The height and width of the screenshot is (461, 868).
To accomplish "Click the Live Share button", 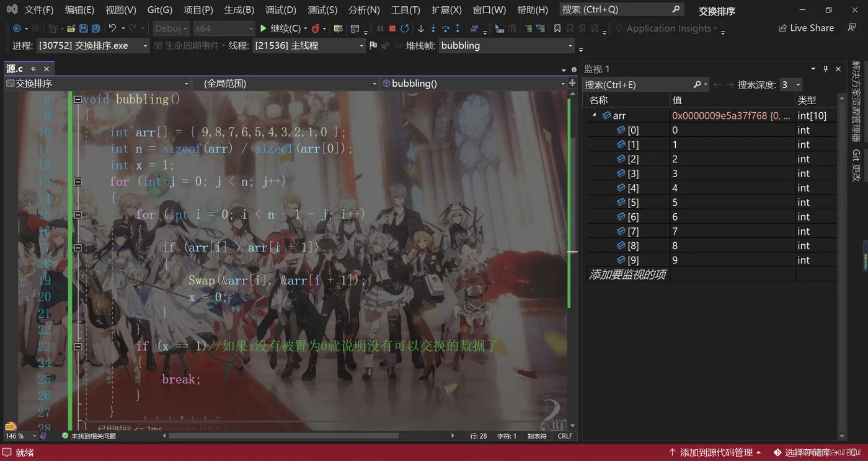I will pyautogui.click(x=806, y=29).
